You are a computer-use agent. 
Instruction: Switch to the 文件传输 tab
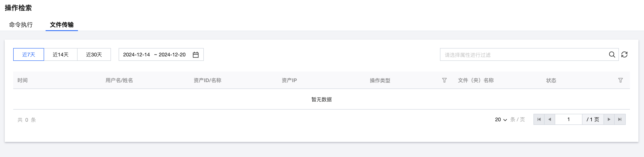click(x=62, y=25)
